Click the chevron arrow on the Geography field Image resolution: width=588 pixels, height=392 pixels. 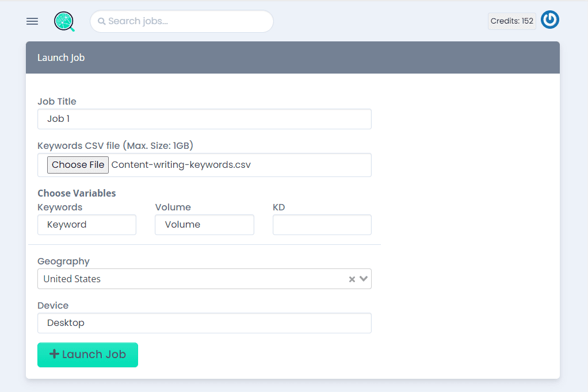pos(363,278)
